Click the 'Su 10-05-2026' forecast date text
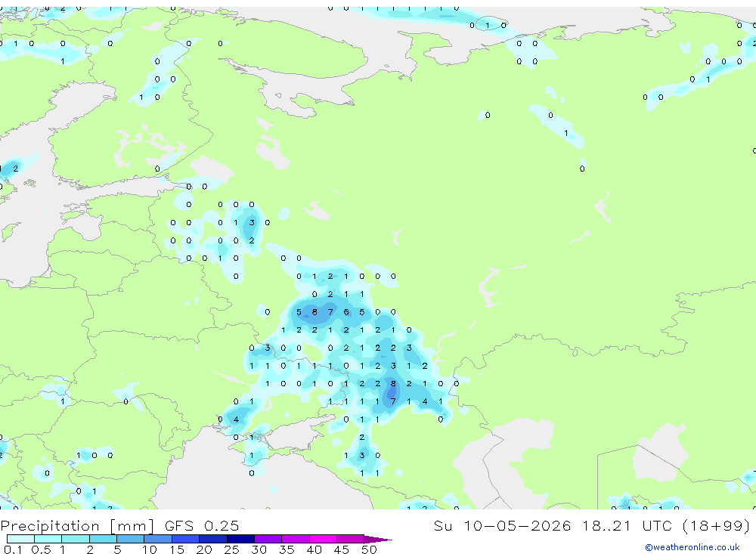 [x=502, y=525]
